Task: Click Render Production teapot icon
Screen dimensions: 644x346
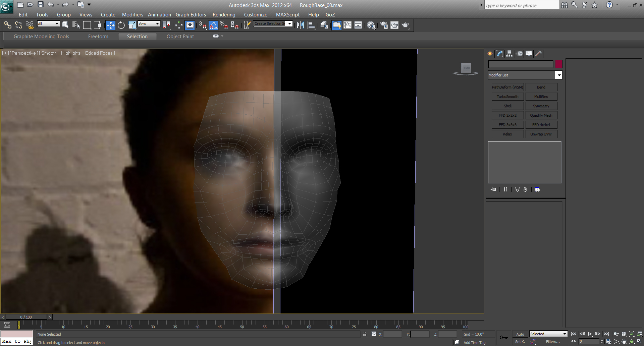Action: tap(406, 25)
